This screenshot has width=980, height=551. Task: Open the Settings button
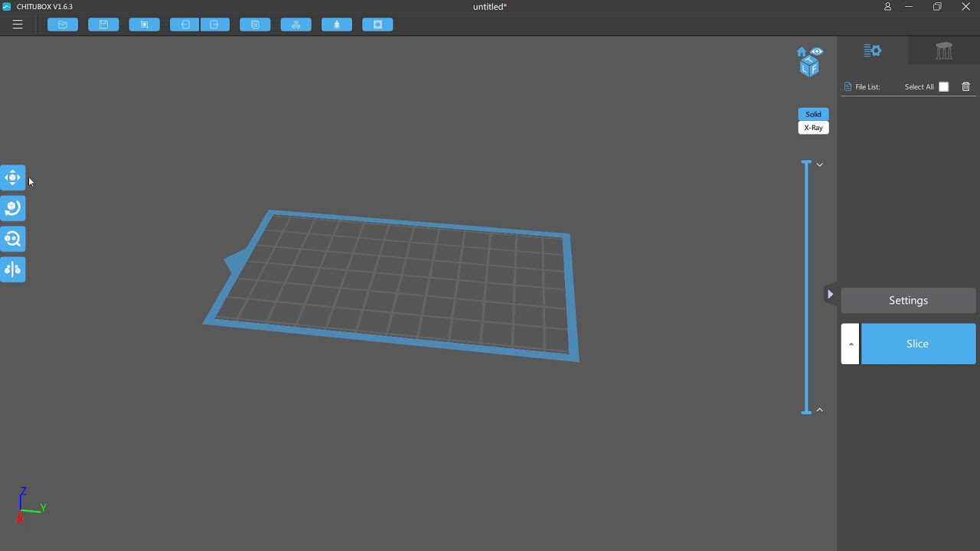click(x=909, y=301)
